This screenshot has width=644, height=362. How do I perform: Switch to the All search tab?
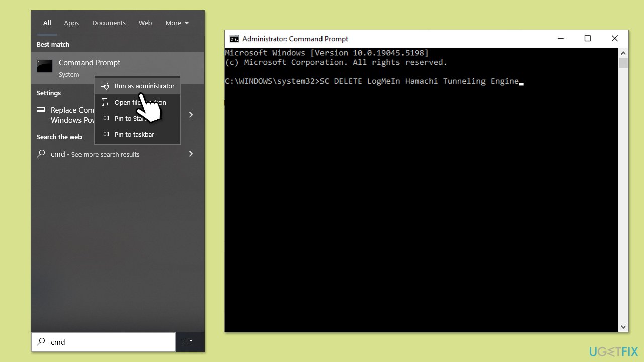47,23
